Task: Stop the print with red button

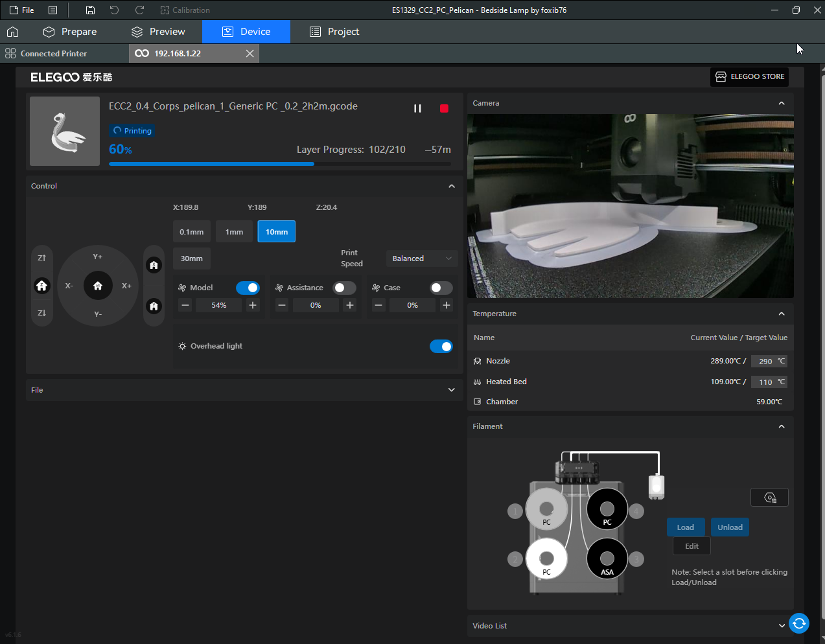Action: point(444,108)
